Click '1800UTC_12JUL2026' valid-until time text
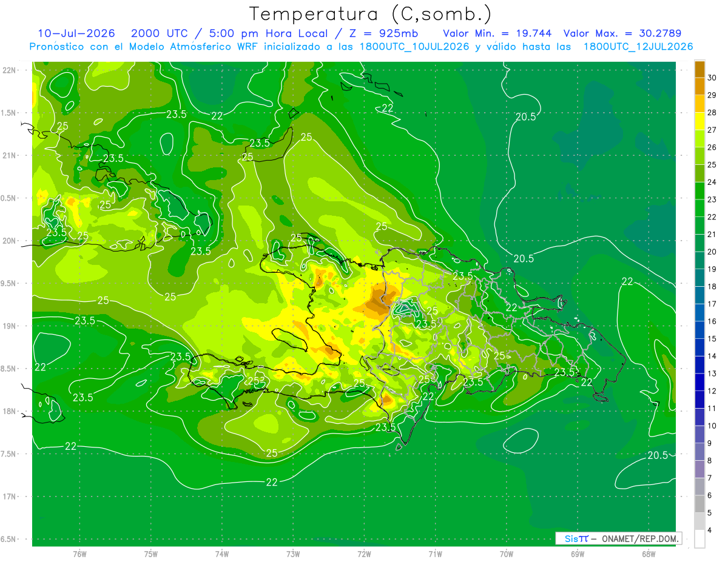728x562 pixels. [x=638, y=47]
